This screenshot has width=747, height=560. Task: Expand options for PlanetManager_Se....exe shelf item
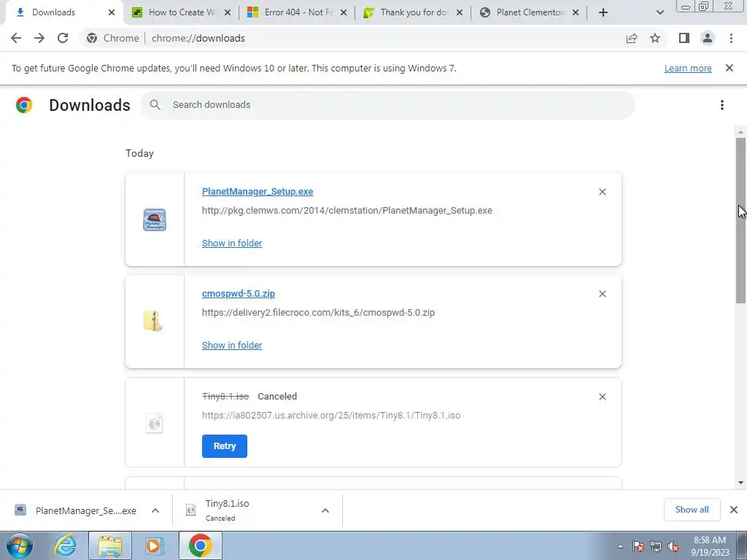point(155,510)
